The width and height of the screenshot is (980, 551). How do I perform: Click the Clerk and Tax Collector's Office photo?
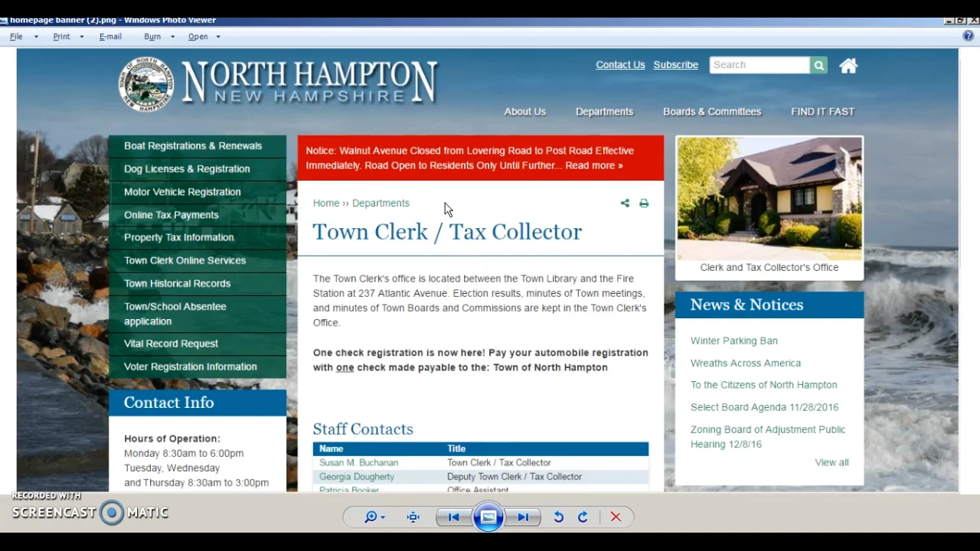pos(769,199)
